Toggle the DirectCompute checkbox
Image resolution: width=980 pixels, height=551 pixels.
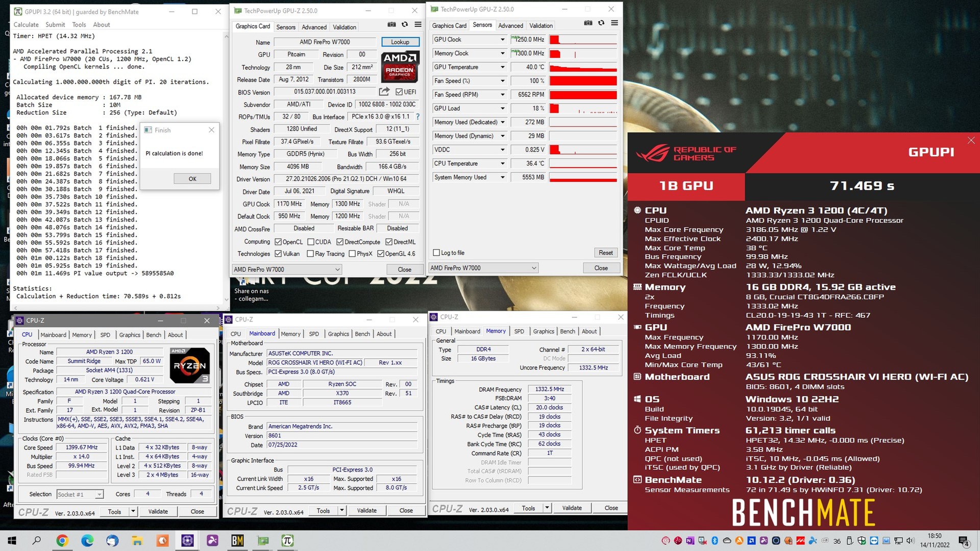340,242
